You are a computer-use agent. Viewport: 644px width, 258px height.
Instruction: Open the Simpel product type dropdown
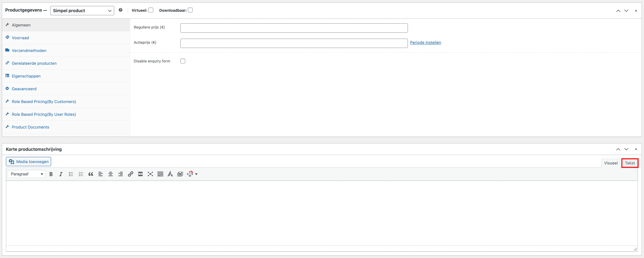tap(82, 11)
